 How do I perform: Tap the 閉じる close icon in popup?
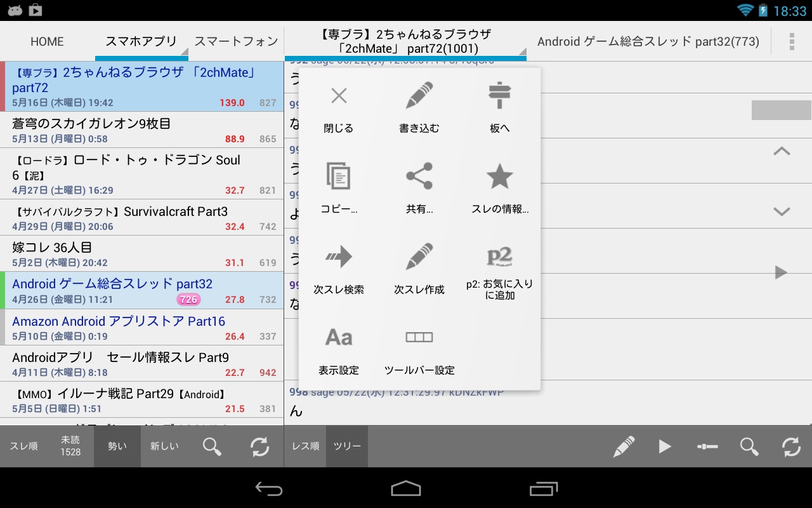[339, 96]
